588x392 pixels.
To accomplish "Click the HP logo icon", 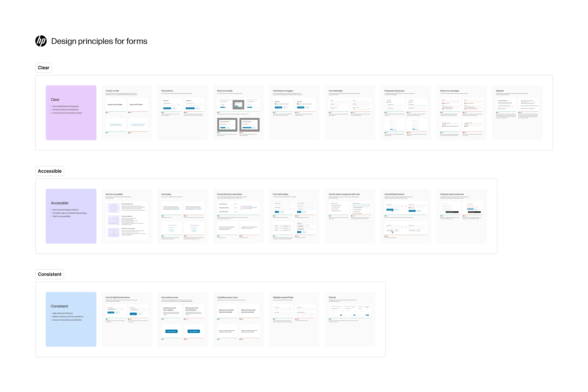I will tap(41, 41).
